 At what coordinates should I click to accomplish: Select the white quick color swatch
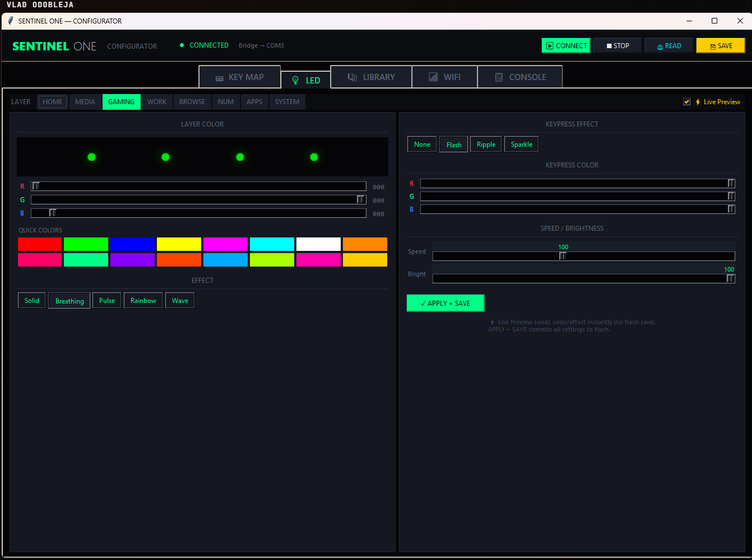[319, 244]
